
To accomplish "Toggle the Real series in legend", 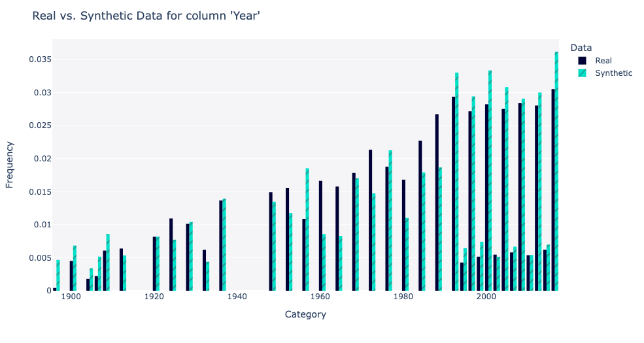I will (603, 61).
